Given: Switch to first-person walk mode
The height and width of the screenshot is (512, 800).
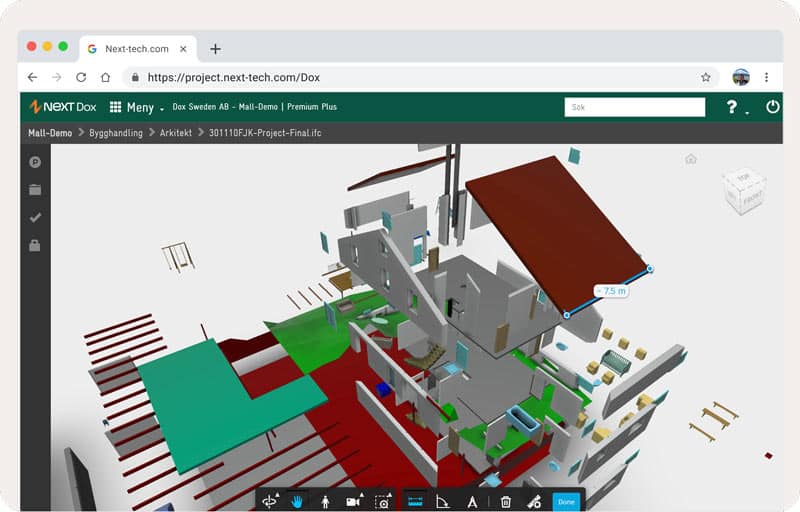Looking at the screenshot, I should (325, 502).
